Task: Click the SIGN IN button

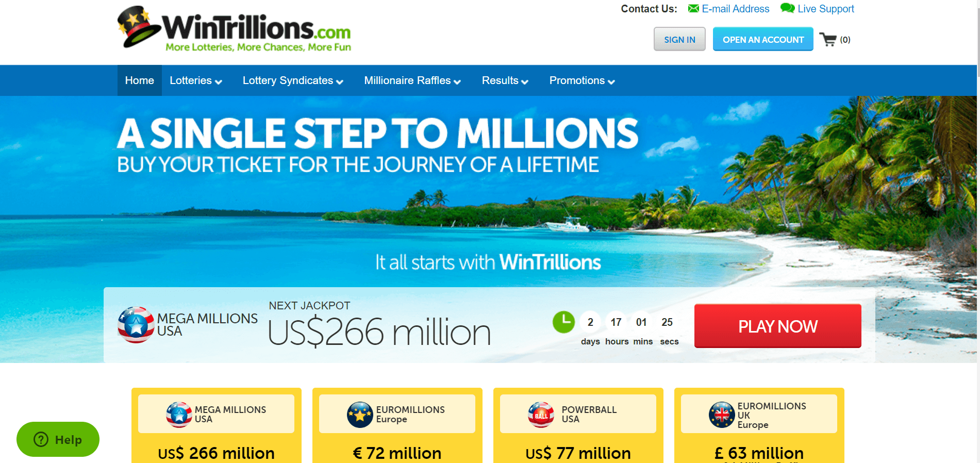Action: [679, 39]
